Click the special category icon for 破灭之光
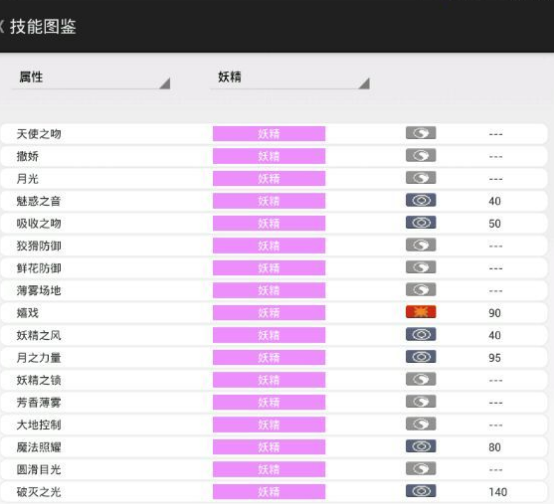The height and width of the screenshot is (504, 554). pyautogui.click(x=421, y=491)
